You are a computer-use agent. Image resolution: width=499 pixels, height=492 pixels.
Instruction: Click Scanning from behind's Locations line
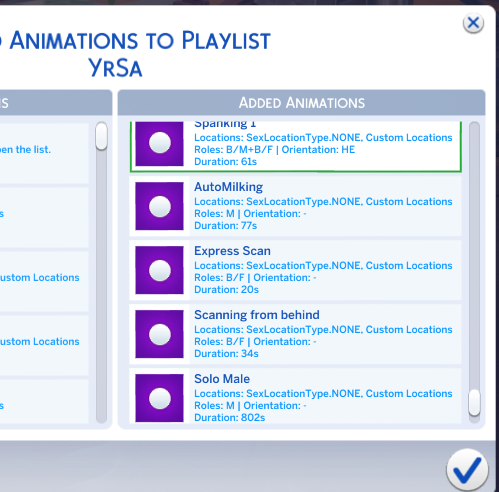click(323, 330)
